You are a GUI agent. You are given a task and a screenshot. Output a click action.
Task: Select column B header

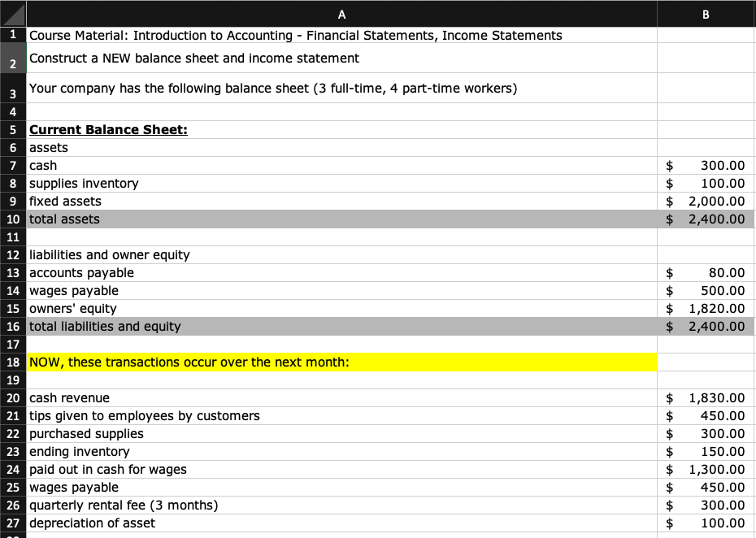705,14
